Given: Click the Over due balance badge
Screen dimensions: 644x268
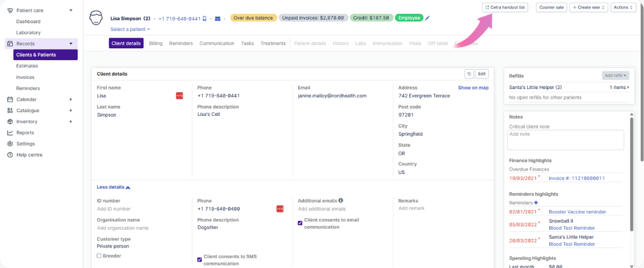Looking at the screenshot, I should 253,18.
